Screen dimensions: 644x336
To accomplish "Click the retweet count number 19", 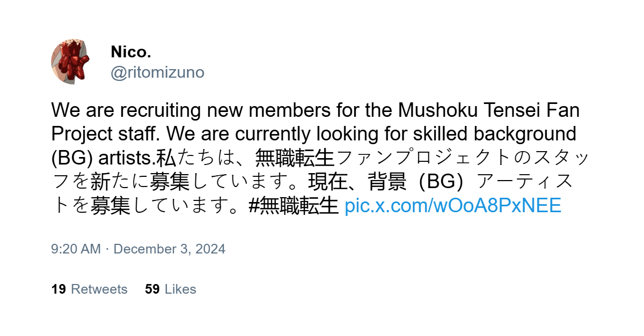I will 58,289.
